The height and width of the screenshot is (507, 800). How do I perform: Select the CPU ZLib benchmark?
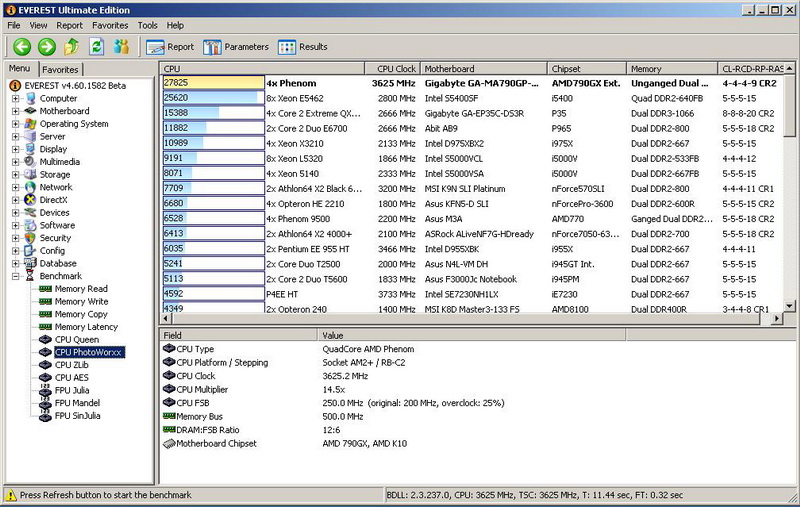pyautogui.click(x=71, y=365)
